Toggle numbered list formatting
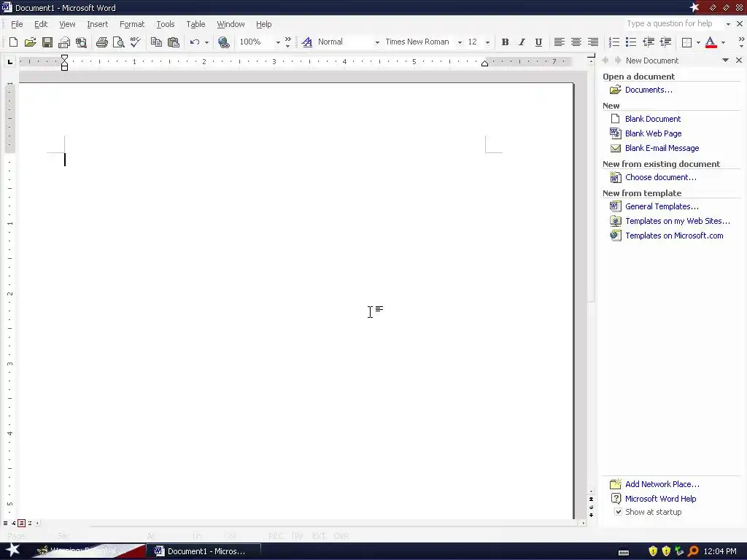The image size is (747, 560). tap(614, 42)
